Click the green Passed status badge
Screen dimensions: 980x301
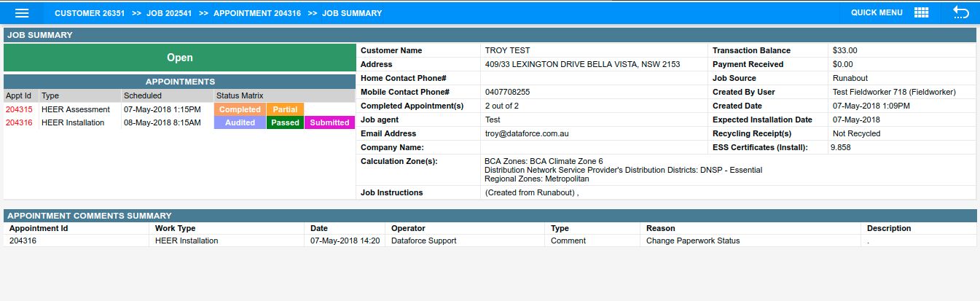coord(285,122)
